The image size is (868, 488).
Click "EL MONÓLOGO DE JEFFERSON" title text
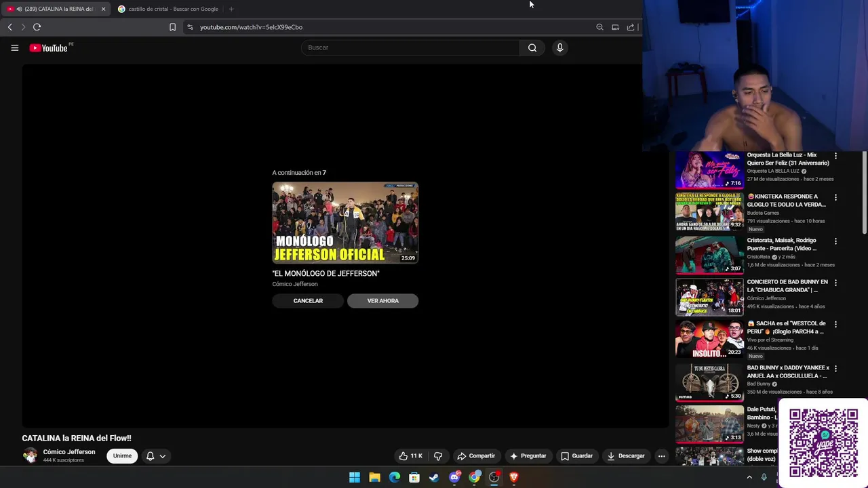(325, 274)
